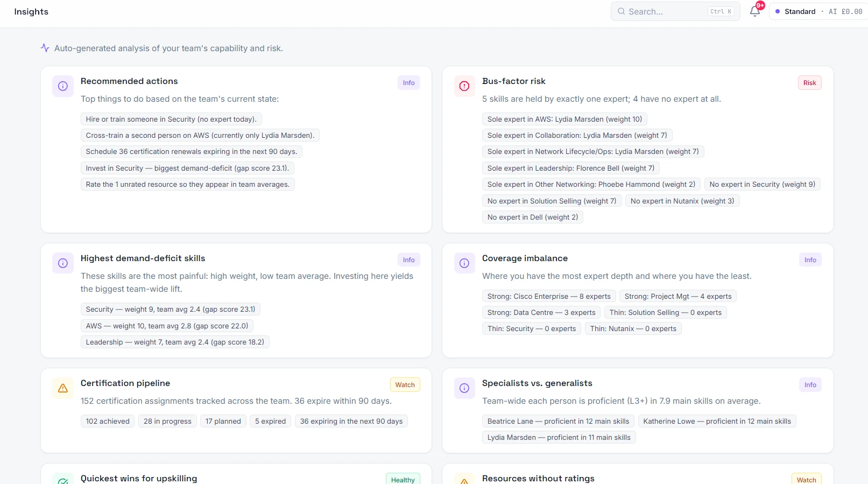The image size is (868, 484).
Task: Click the pulse icon beside auto-generated analysis
Action: (45, 48)
